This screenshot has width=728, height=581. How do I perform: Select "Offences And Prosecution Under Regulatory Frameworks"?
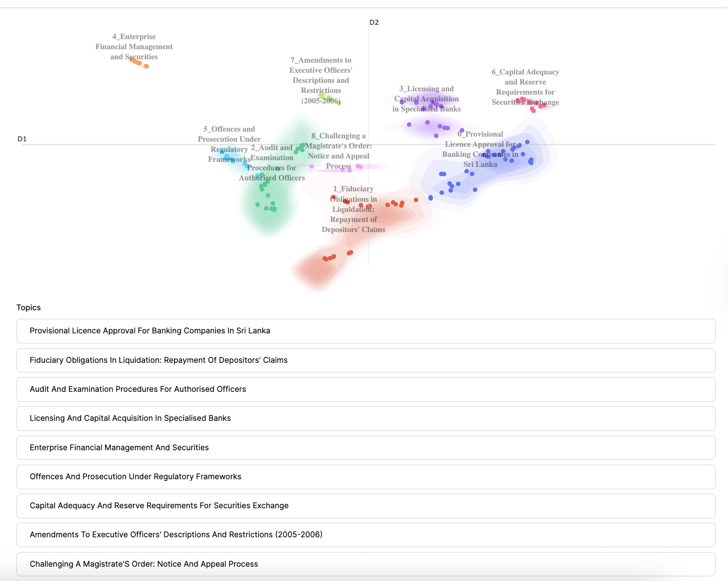pyautogui.click(x=135, y=477)
